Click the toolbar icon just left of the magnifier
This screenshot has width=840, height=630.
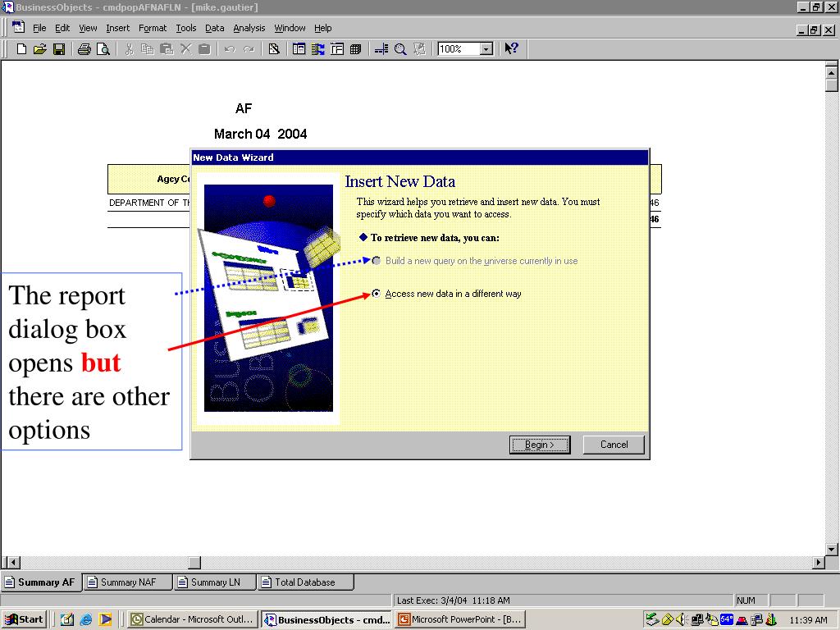tap(381, 49)
